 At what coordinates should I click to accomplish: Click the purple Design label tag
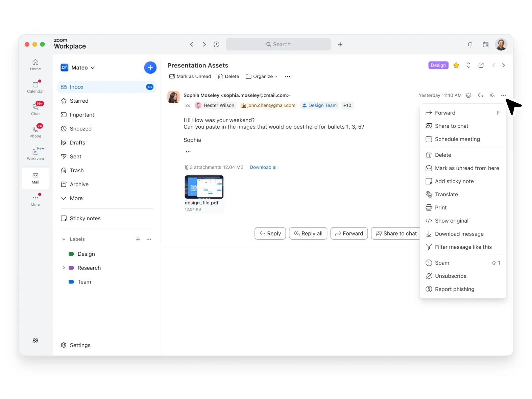pos(438,65)
